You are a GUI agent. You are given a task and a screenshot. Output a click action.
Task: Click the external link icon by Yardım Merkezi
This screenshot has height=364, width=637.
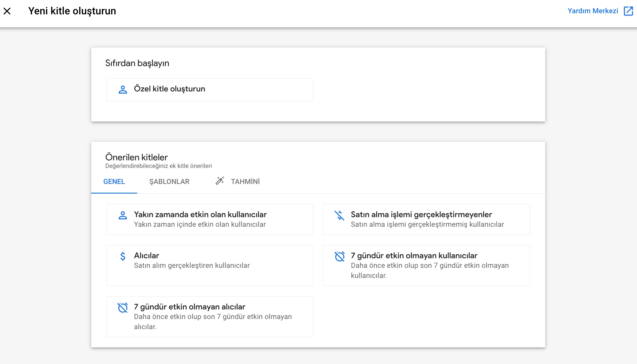628,11
